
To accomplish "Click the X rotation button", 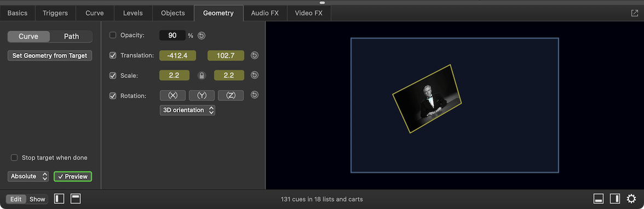I will [173, 95].
